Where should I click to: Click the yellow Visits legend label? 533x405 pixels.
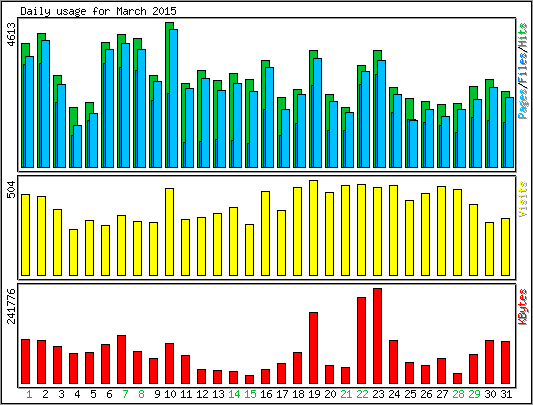523,199
